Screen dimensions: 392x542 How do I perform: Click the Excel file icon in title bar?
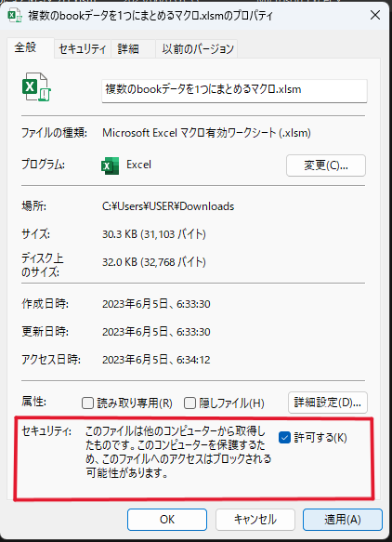click(15, 16)
